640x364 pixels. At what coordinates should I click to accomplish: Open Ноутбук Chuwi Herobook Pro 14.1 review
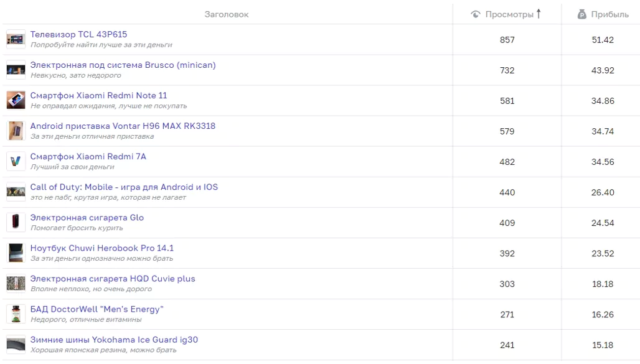[102, 248]
